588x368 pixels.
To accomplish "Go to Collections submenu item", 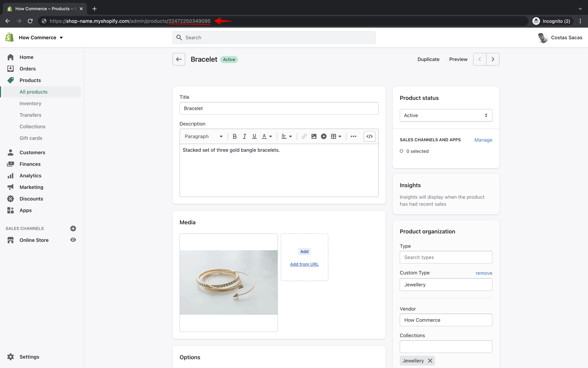I will point(32,127).
